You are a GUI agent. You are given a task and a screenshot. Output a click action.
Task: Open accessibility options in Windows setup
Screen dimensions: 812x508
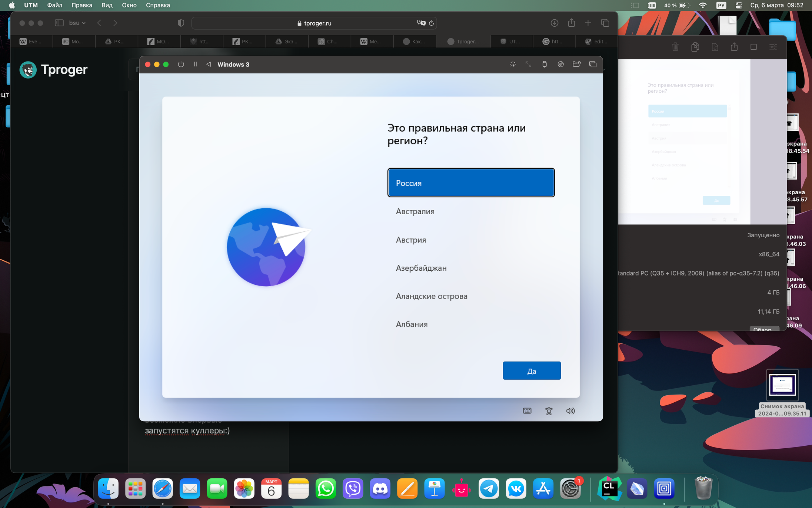click(549, 411)
